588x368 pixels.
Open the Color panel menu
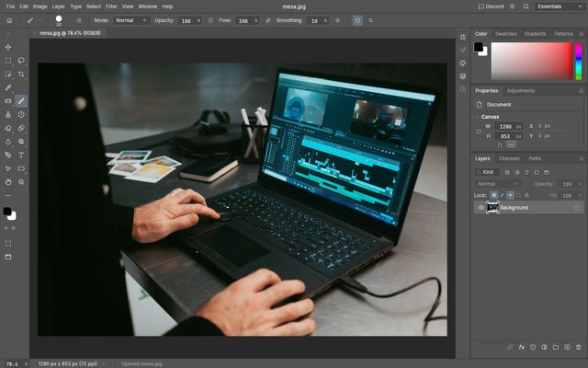point(581,34)
